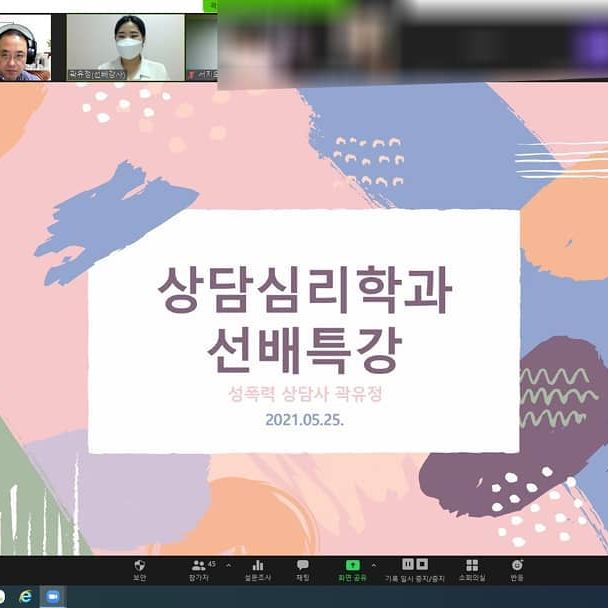Viewport: 608px width, 608px height.
Task: Select the video thumbnail of woman wearing mask
Action: 125,47
